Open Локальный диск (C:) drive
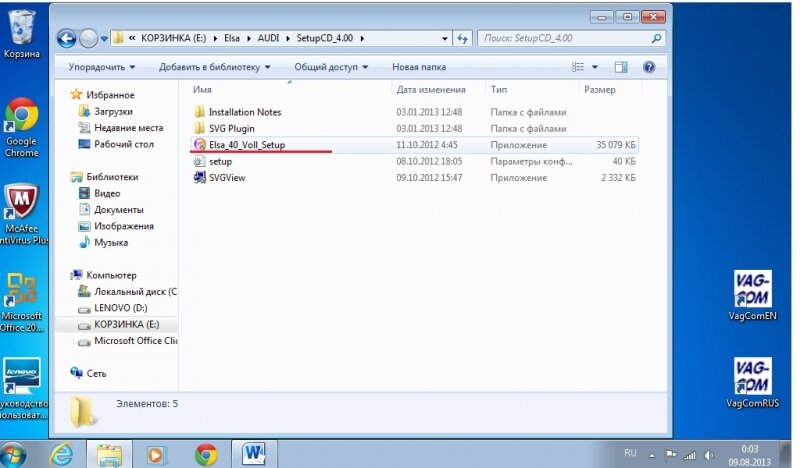 pyautogui.click(x=136, y=291)
